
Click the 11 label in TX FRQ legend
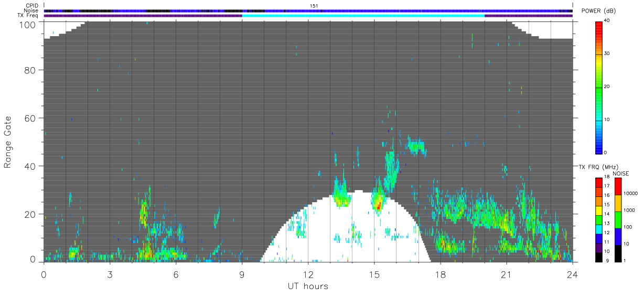point(607,241)
